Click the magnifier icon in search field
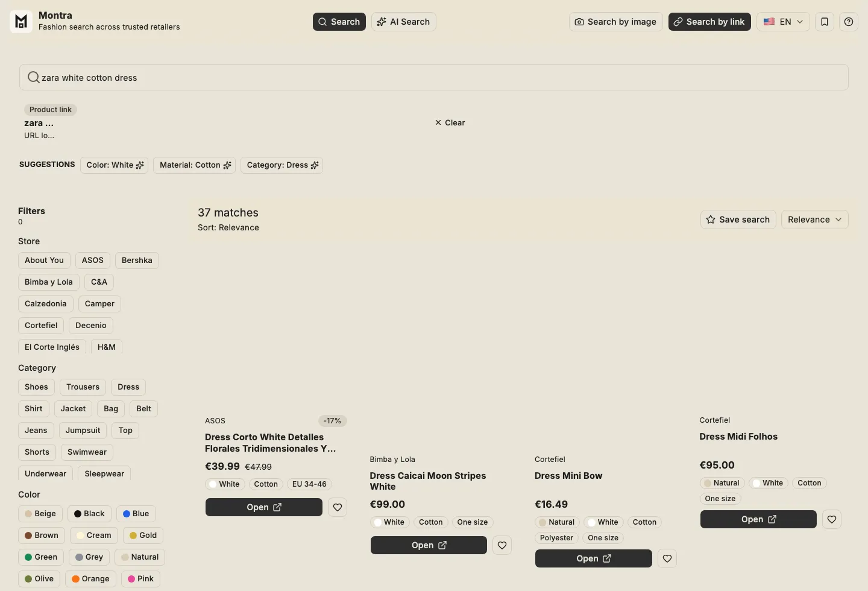868x591 pixels. pyautogui.click(x=34, y=77)
